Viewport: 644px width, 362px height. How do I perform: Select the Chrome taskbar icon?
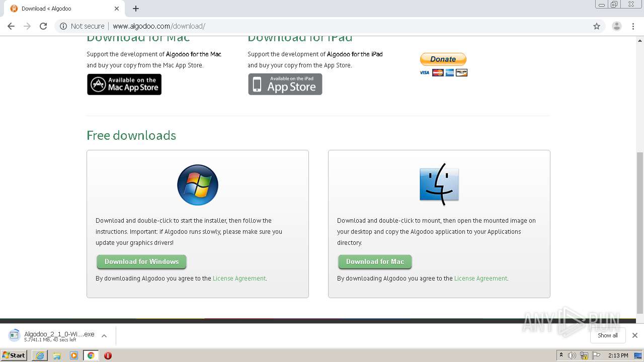click(91, 355)
